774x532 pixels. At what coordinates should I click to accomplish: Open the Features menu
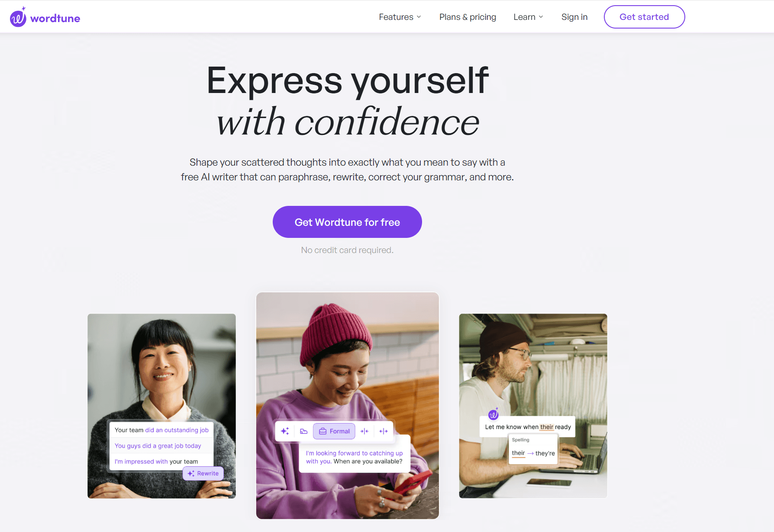(400, 17)
